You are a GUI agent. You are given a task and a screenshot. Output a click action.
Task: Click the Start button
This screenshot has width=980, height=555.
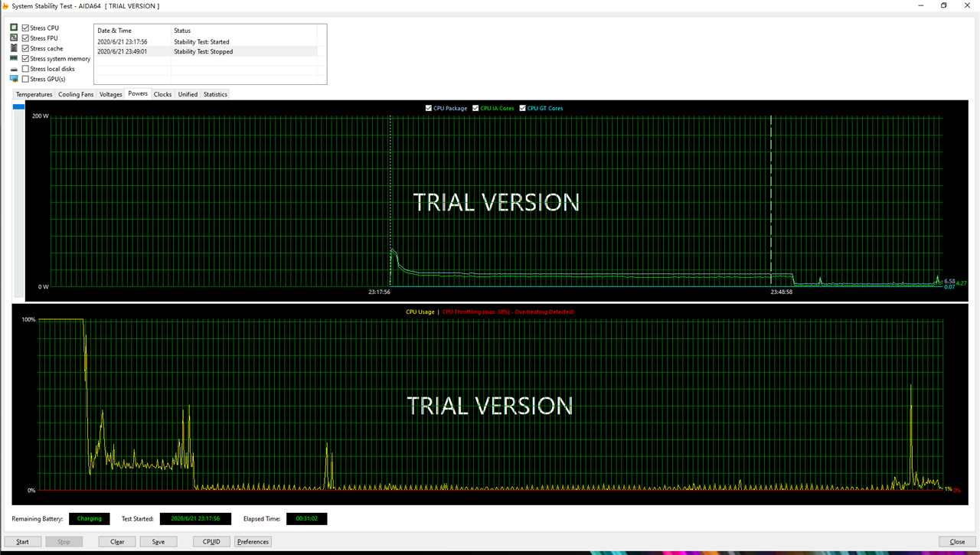tap(23, 541)
